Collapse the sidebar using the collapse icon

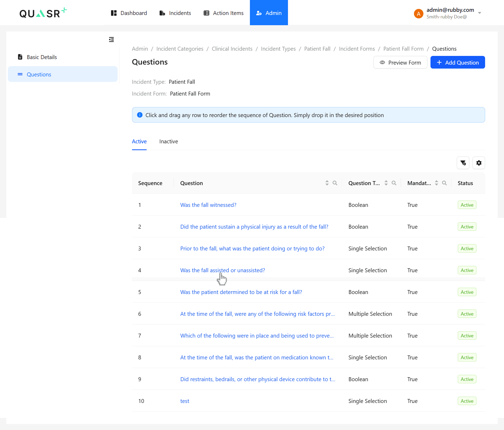click(x=111, y=39)
